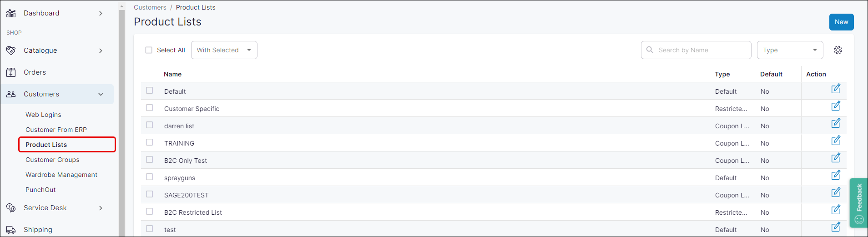Edit the sprayguns product list
Viewport: 868px width, 237px height.
[x=836, y=176]
